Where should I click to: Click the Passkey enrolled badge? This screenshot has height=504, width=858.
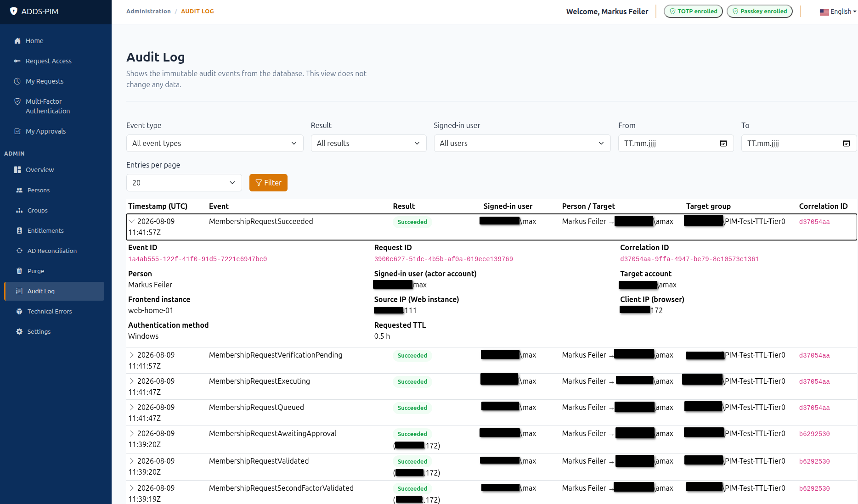point(760,11)
